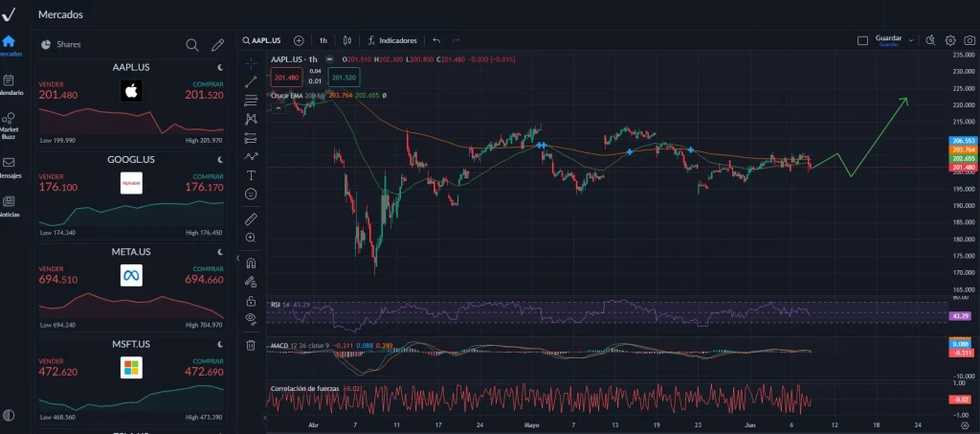This screenshot has width=980, height=434.
Task: Select the trend line drawing tool
Action: click(x=251, y=81)
